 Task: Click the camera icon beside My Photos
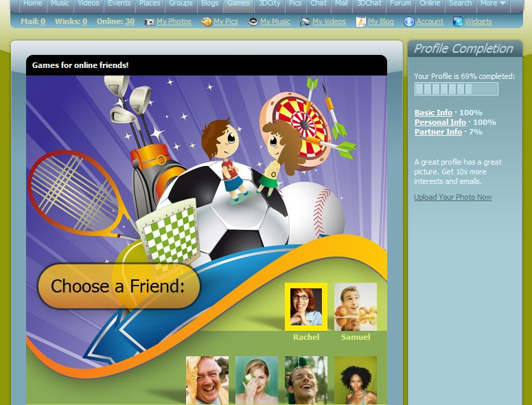[x=150, y=22]
